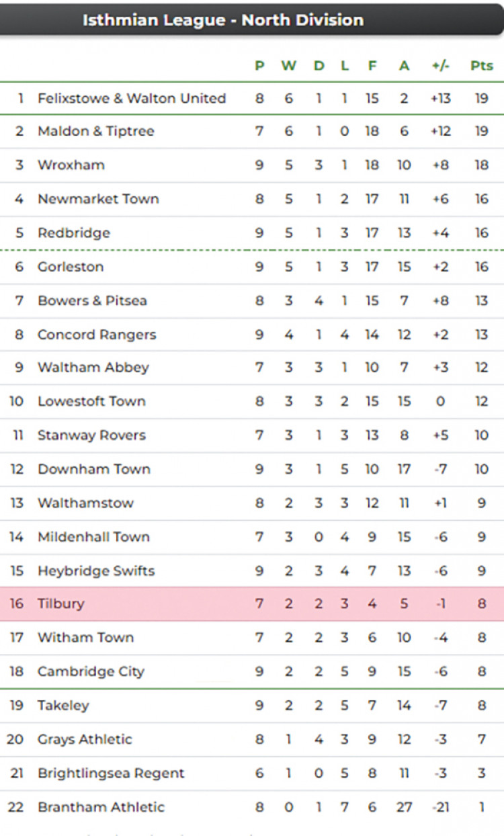
Task: Select Stanway Rovers team name
Action: click(91, 435)
